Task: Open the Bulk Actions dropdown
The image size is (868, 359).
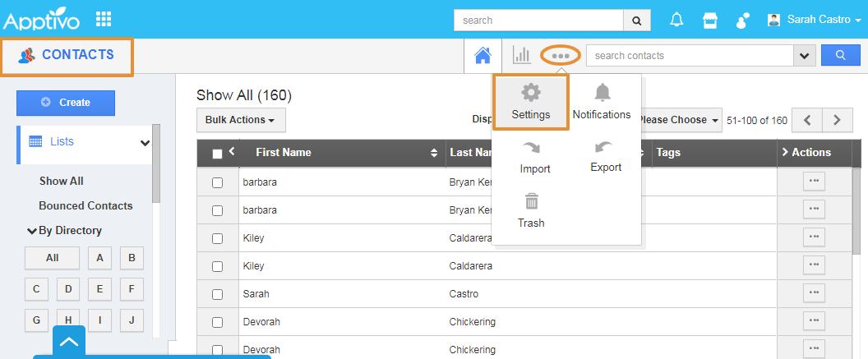Action: [240, 120]
